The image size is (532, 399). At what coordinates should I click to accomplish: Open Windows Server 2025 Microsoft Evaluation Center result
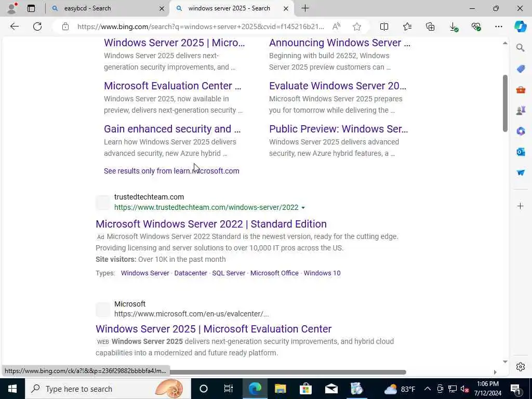214,329
